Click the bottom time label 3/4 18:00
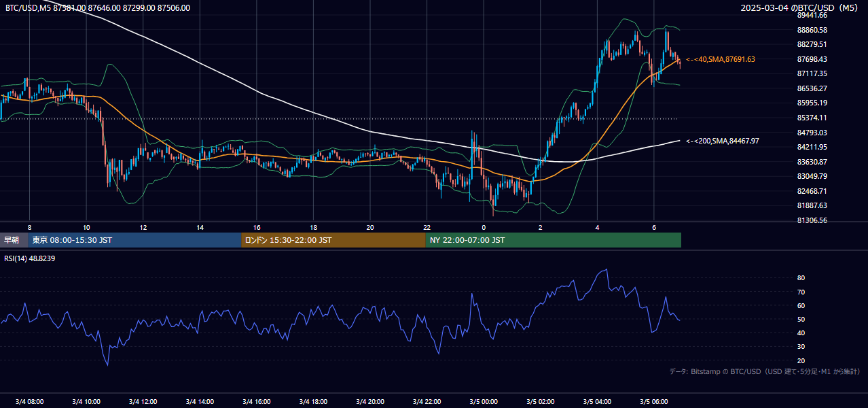The width and height of the screenshot is (868, 408). pos(313,402)
